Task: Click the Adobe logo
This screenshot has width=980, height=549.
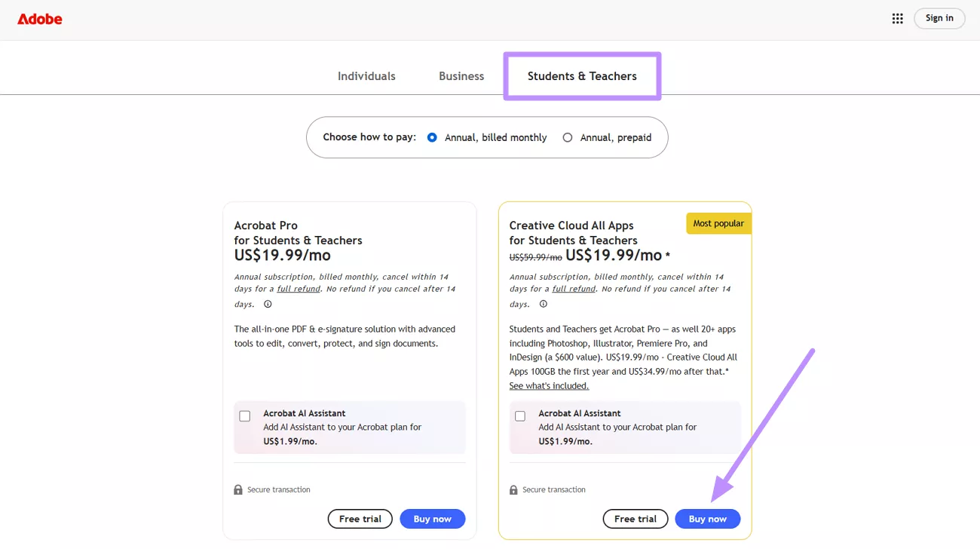Action: (x=39, y=19)
